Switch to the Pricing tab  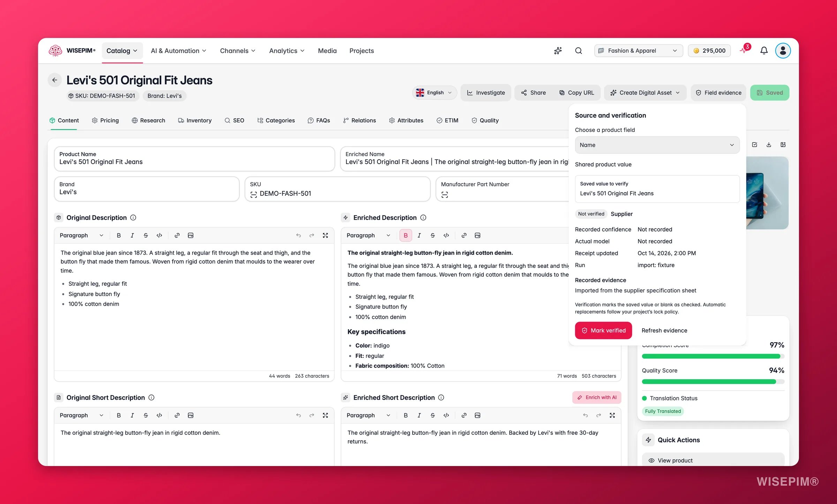tap(105, 120)
